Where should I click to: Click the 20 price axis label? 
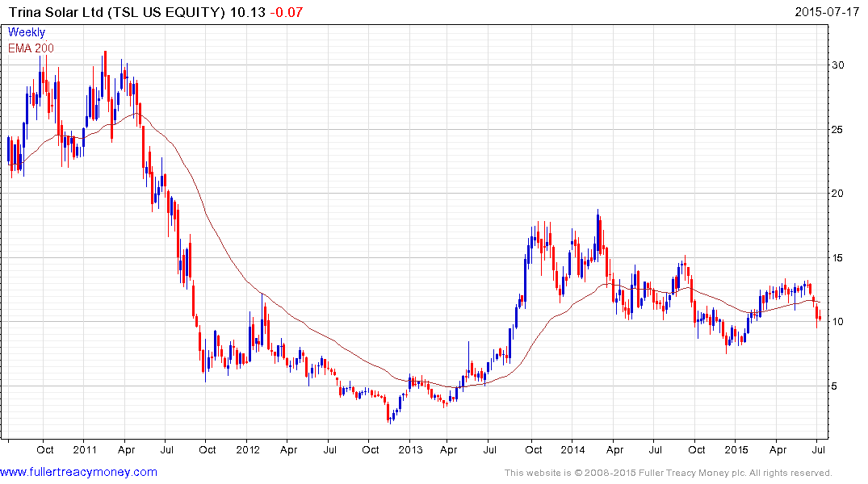pyautogui.click(x=838, y=193)
